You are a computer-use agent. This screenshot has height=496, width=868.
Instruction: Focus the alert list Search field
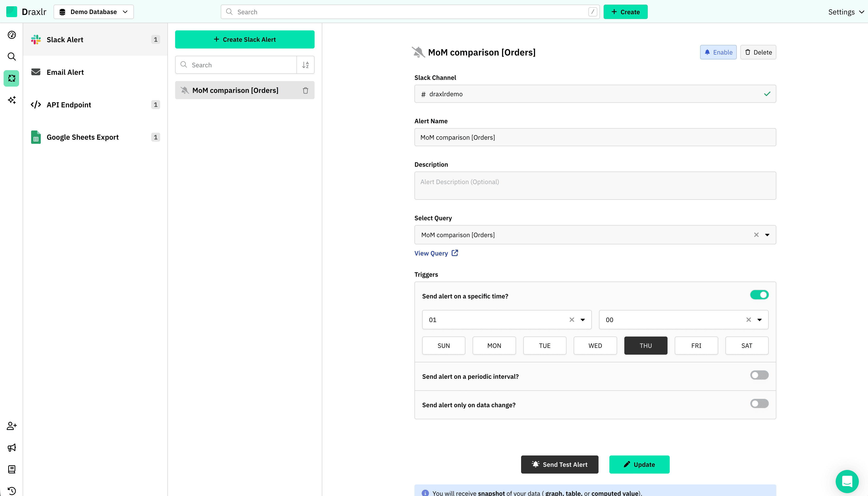click(x=236, y=65)
